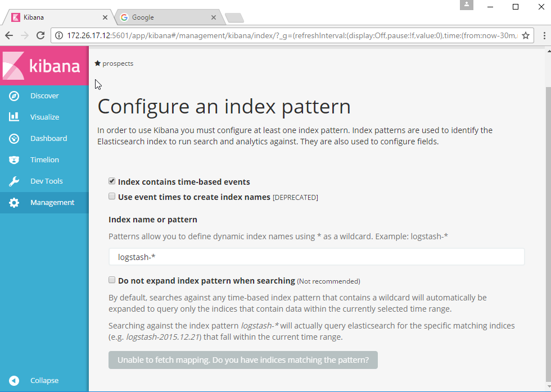Uncheck Index contains time-based events
This screenshot has height=392, width=551.
pyautogui.click(x=112, y=181)
